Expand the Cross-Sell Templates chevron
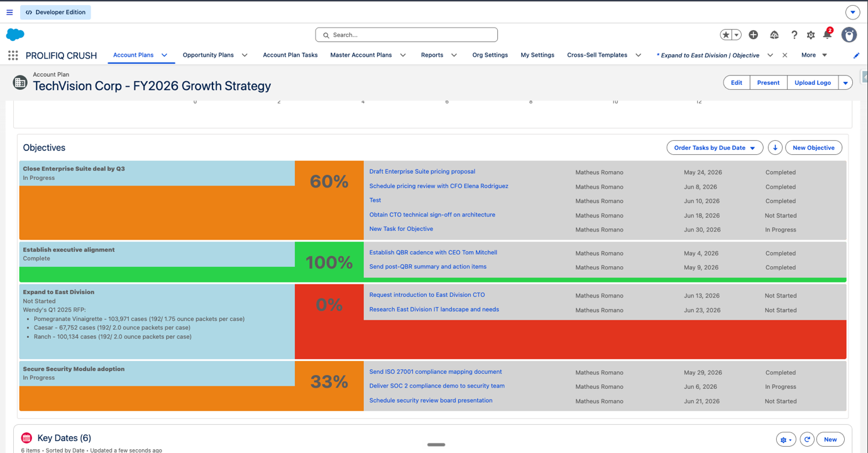The image size is (868, 453). (x=638, y=55)
